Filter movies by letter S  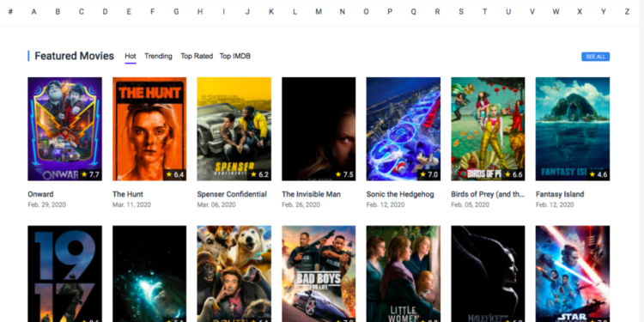click(461, 11)
